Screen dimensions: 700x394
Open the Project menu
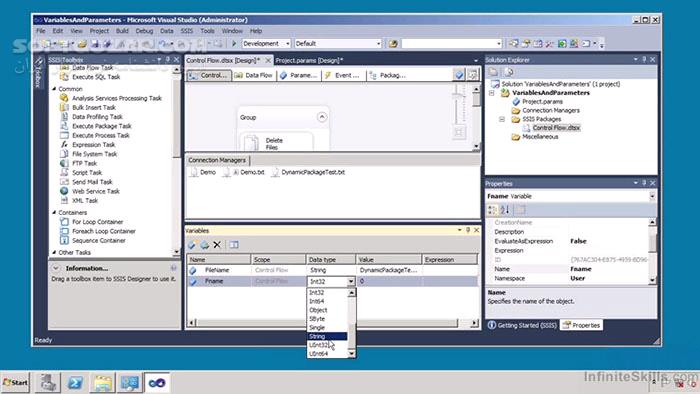(99, 31)
